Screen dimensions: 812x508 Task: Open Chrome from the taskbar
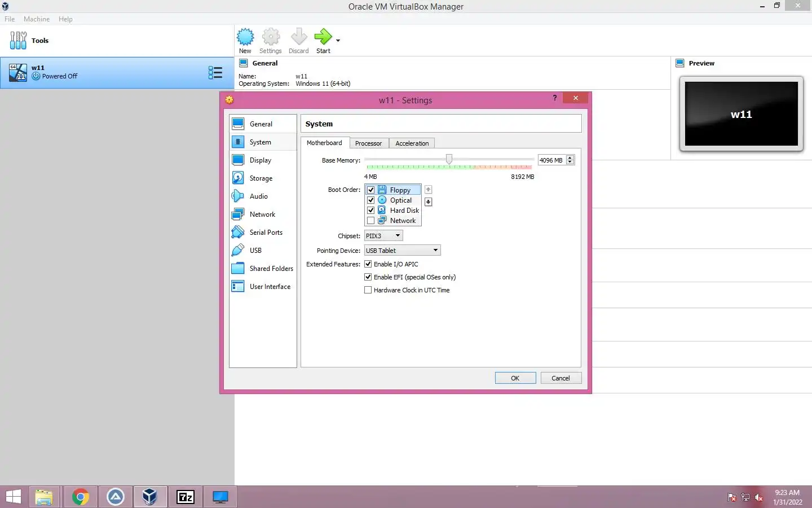(x=81, y=497)
